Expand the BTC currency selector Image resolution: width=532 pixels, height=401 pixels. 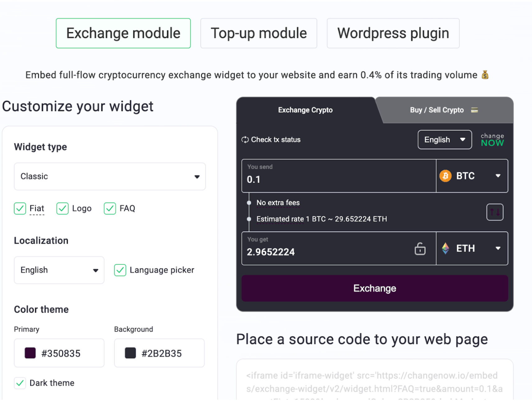click(498, 176)
